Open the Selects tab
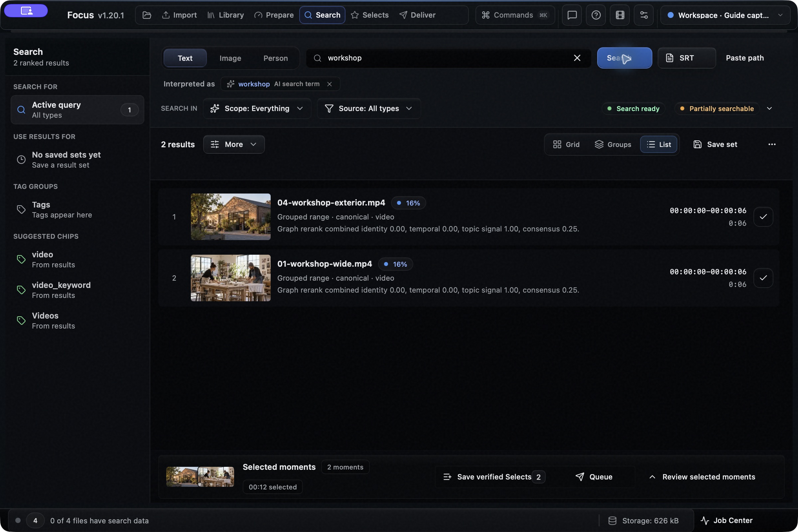Screen dimensions: 798x532 369,15
